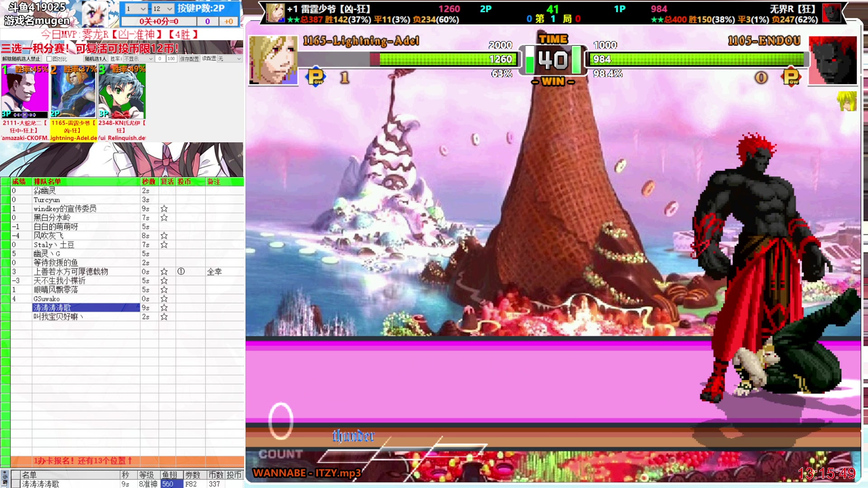868x488 pixels.
Task: Open the 胜率 不显示 dropdown
Action: (138, 59)
